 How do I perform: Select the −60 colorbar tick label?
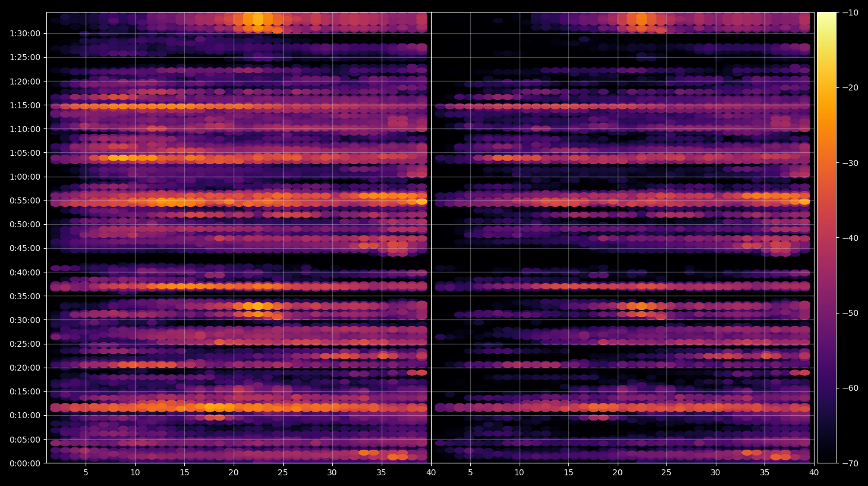pos(851,388)
